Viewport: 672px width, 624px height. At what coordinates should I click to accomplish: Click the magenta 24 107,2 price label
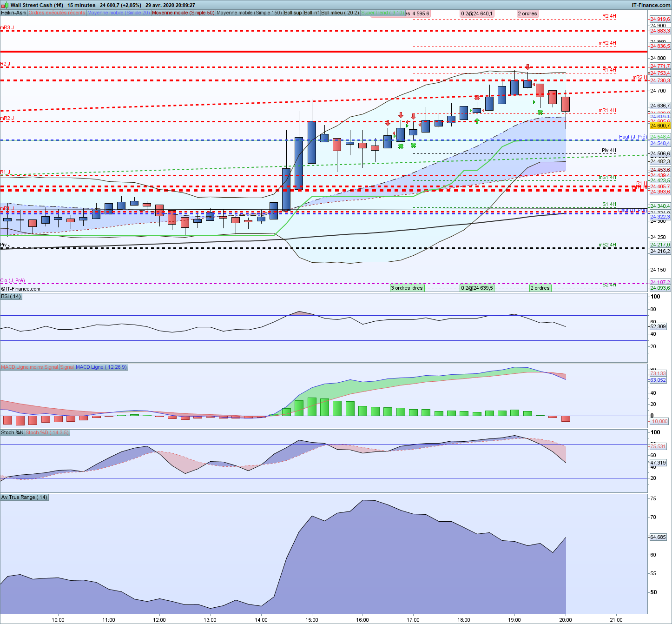[x=660, y=282]
